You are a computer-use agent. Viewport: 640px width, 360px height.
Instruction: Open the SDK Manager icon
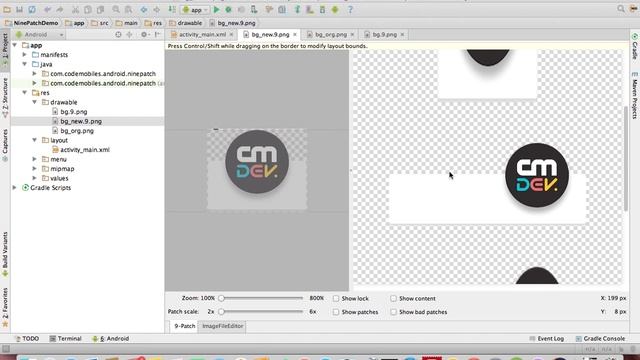click(322, 9)
